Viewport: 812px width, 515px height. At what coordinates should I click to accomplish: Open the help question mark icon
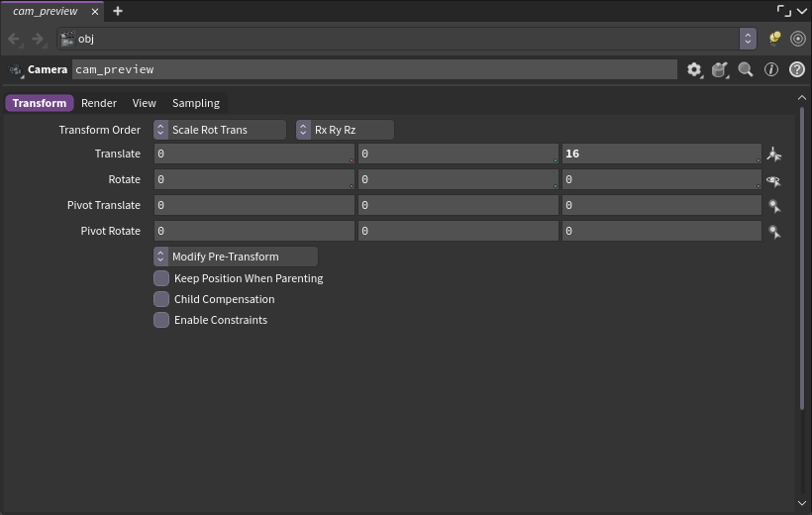coord(797,69)
